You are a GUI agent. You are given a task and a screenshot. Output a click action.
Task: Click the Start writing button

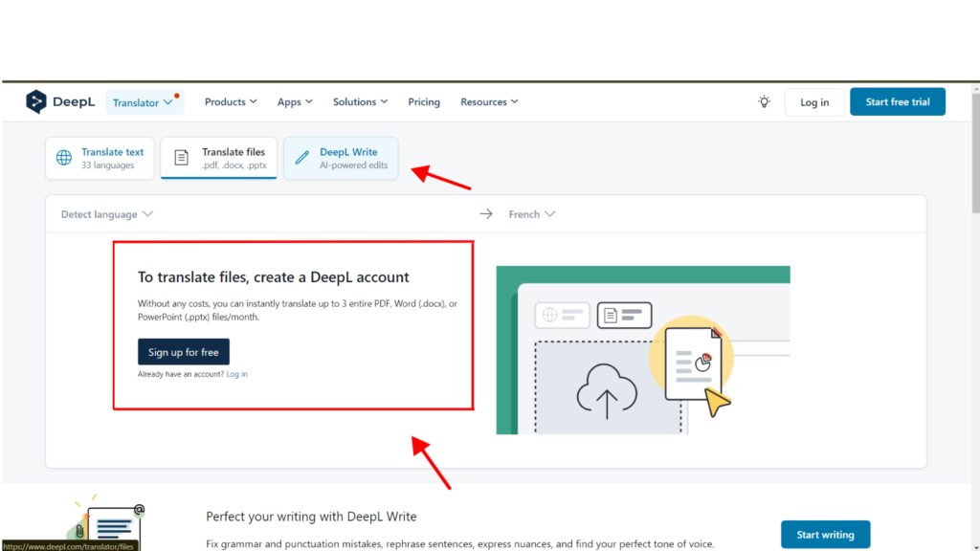click(x=825, y=535)
